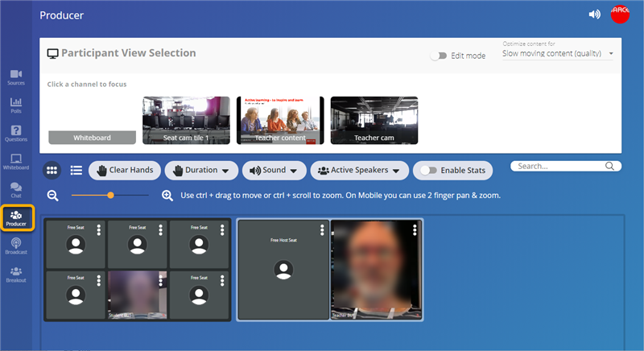Screen dimensions: 644x351
Task: Focus the Seat cam tile 1 channel
Action: point(186,120)
